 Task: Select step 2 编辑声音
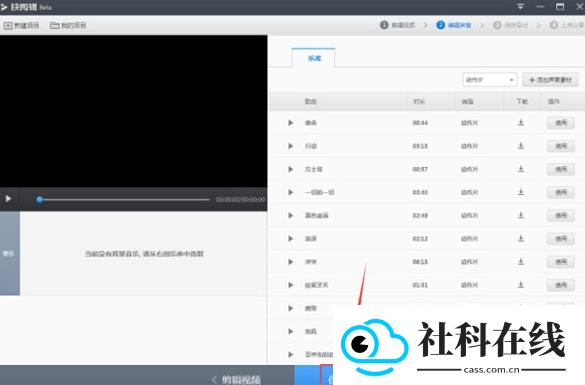(454, 25)
